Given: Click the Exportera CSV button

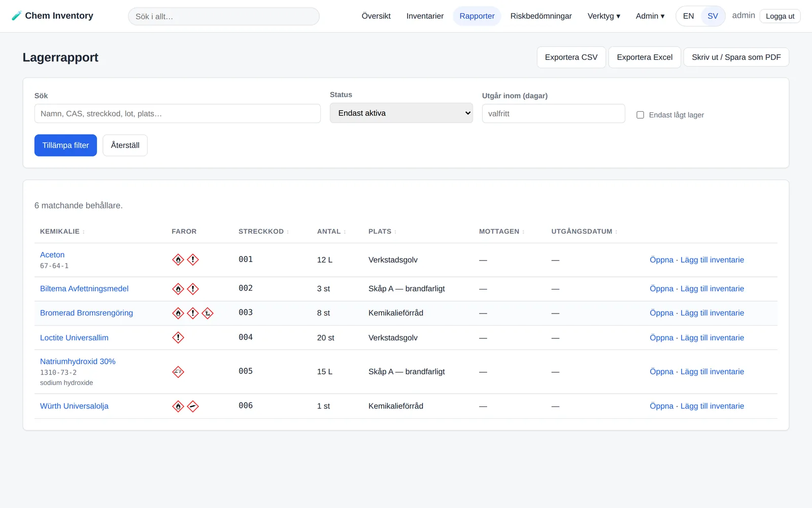Looking at the screenshot, I should [571, 57].
